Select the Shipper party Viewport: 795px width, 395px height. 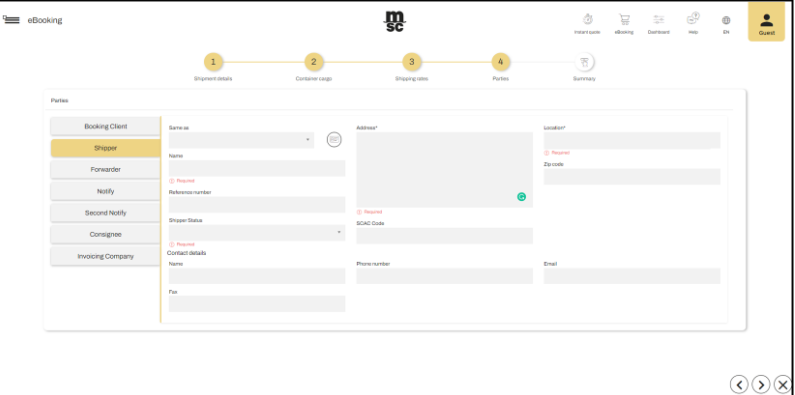(105, 148)
